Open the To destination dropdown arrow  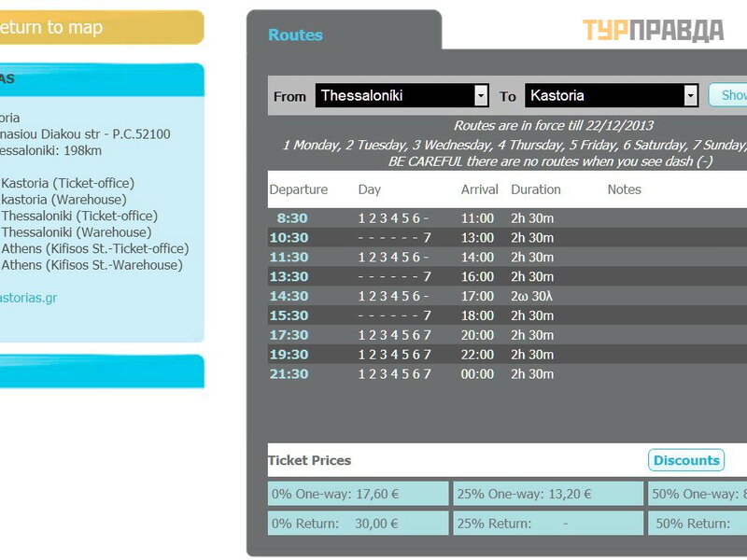coord(691,95)
